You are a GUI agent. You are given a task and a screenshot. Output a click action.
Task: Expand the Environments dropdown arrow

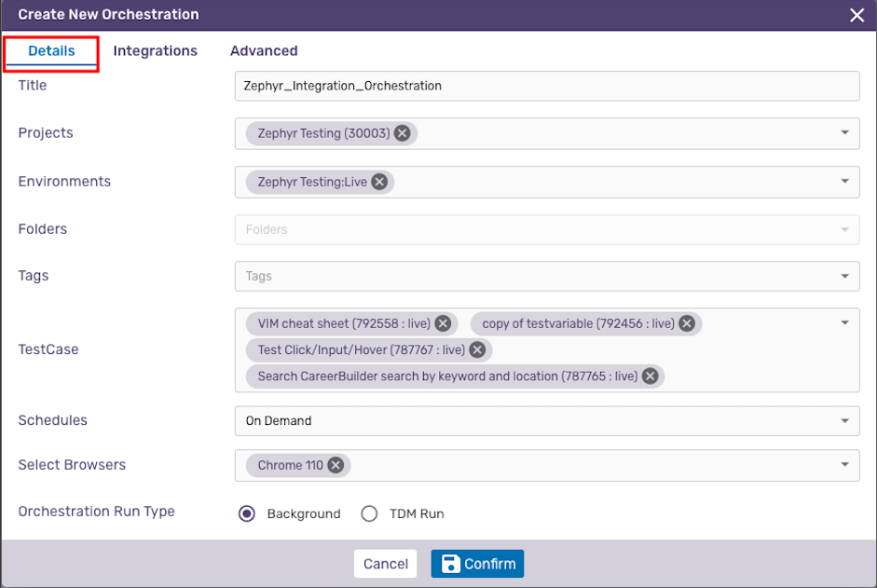tap(844, 182)
